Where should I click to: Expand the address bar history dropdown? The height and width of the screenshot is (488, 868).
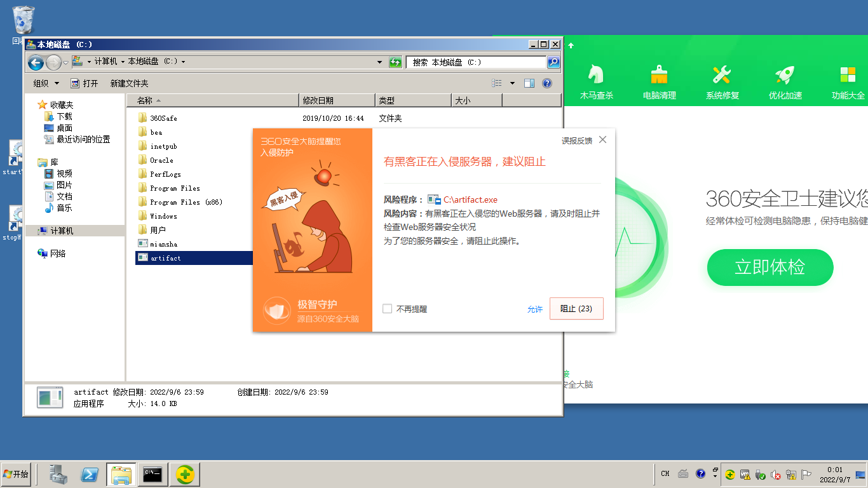coord(380,62)
